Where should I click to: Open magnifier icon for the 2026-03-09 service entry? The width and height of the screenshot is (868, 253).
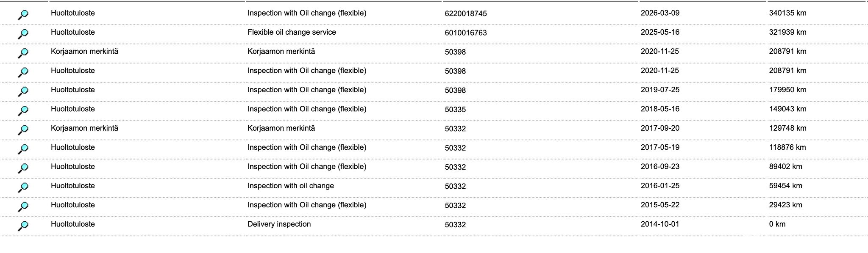[23, 15]
